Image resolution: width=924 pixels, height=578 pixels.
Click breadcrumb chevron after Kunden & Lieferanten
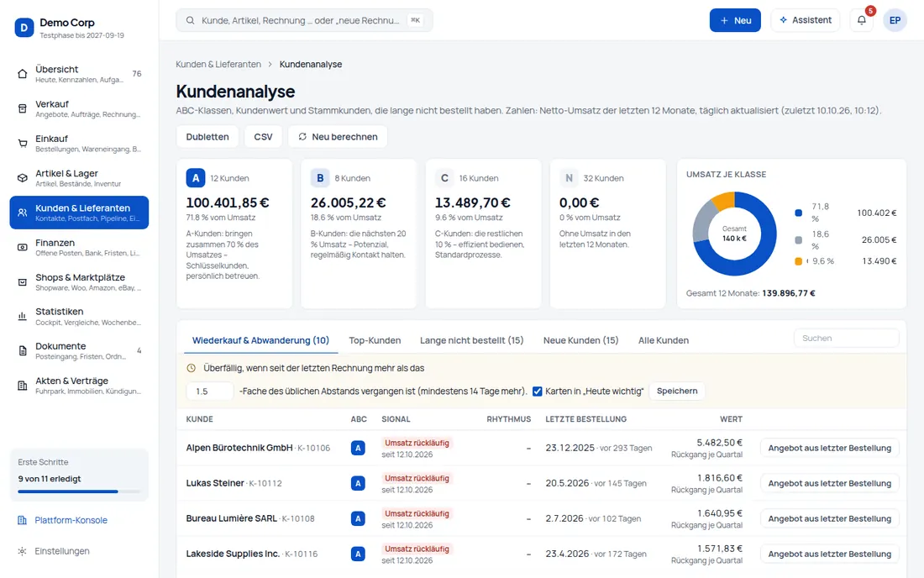point(270,64)
